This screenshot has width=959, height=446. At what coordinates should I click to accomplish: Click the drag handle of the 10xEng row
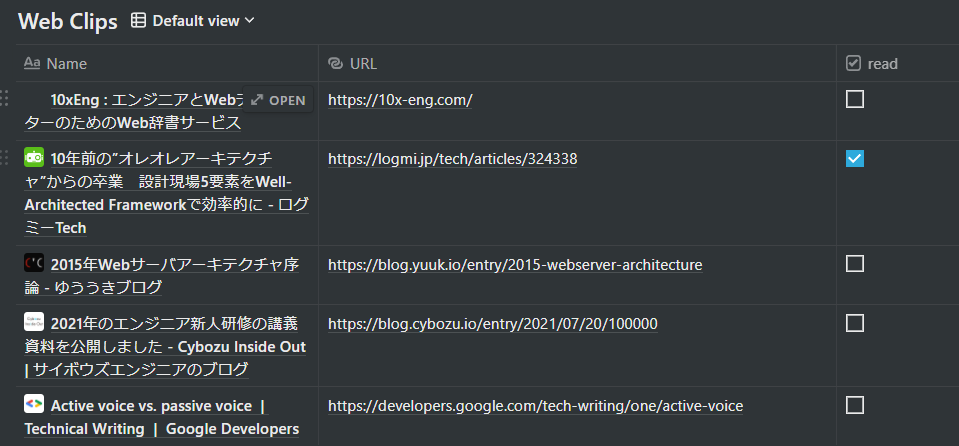click(x=4, y=98)
